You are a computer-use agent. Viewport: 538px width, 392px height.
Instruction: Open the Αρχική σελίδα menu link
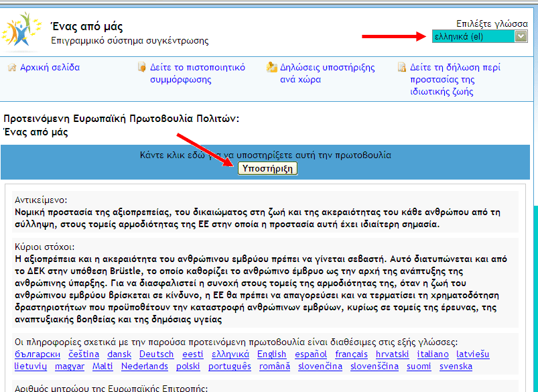click(50, 68)
